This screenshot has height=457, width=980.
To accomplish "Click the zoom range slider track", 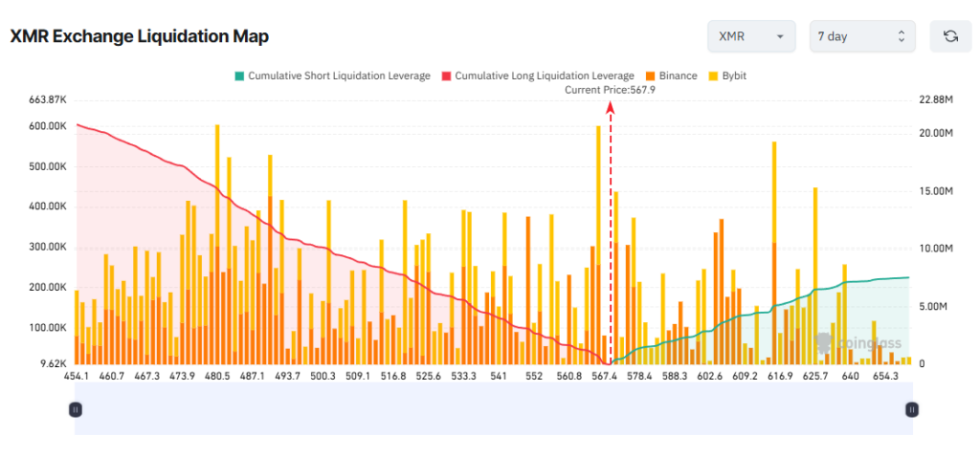I will pyautogui.click(x=493, y=408).
